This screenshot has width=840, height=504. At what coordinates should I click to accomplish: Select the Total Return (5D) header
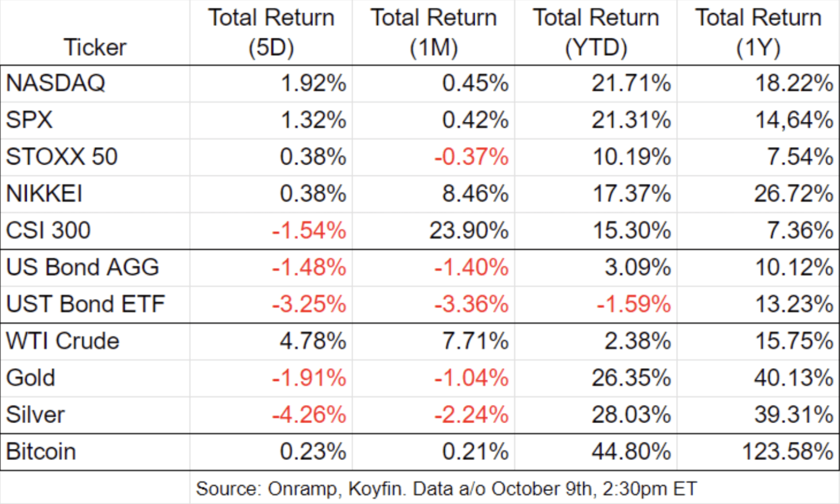[271, 32]
